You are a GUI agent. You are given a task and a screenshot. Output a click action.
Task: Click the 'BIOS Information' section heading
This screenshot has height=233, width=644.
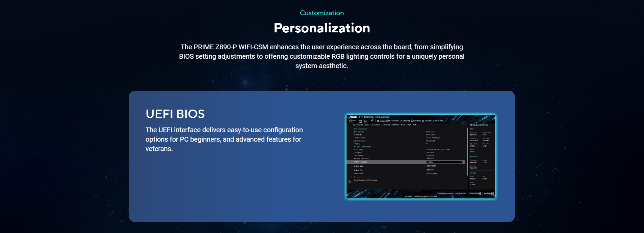click(360, 129)
